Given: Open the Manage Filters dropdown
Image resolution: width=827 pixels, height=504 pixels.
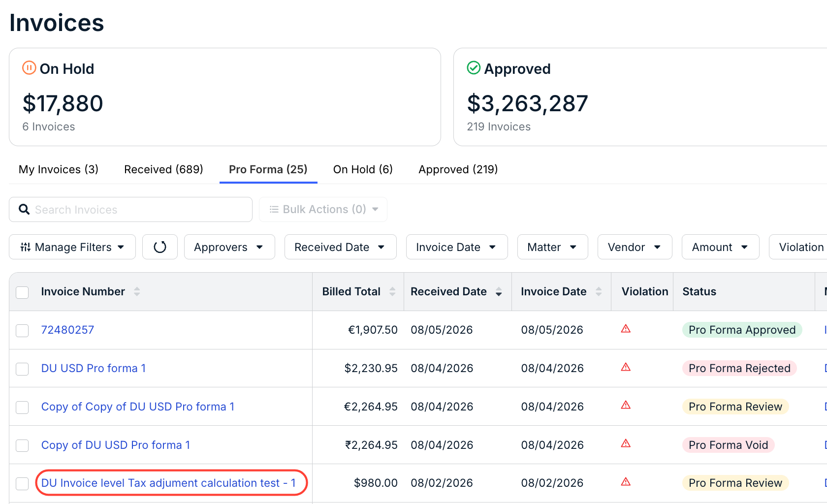Looking at the screenshot, I should pos(72,247).
